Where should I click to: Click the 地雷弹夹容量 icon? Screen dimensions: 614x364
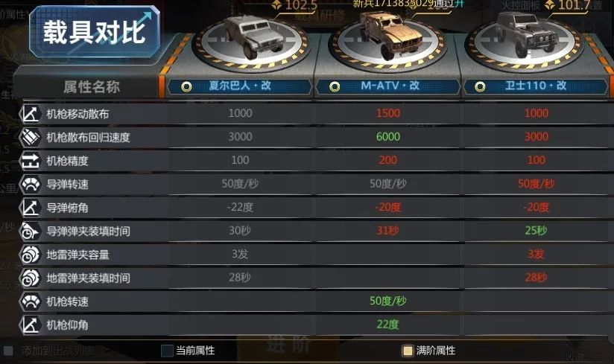click(30, 255)
